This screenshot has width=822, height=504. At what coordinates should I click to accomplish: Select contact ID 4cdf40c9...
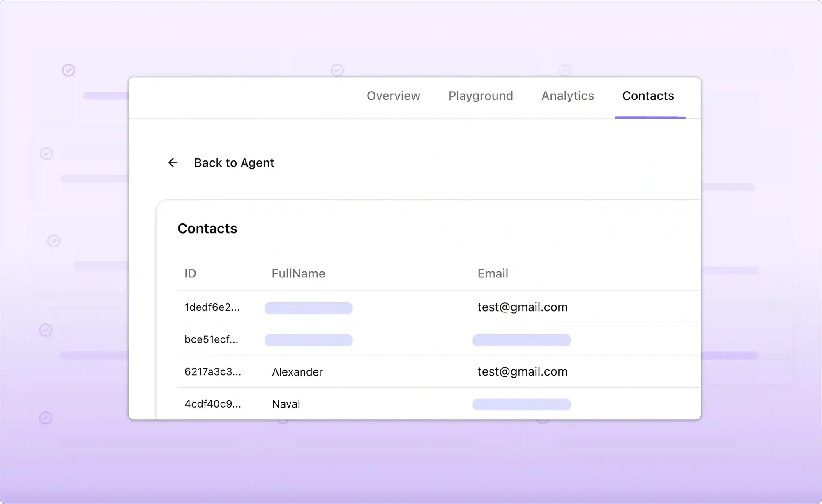coord(213,404)
